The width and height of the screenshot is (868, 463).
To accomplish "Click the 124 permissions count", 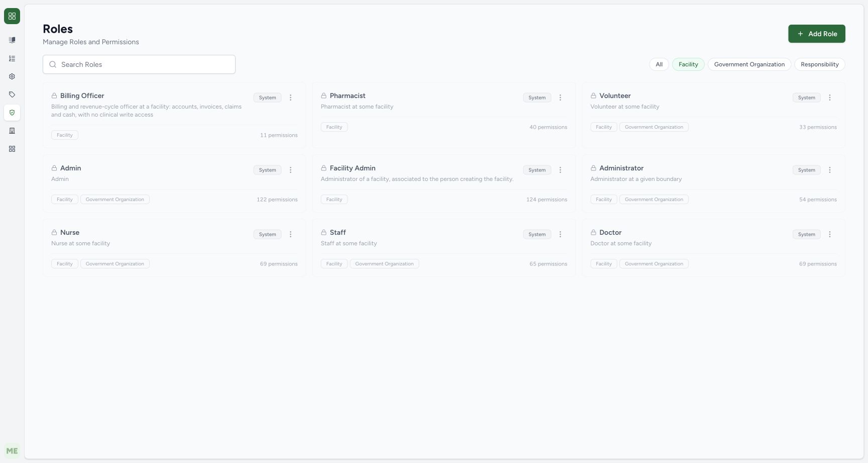I will tap(547, 200).
